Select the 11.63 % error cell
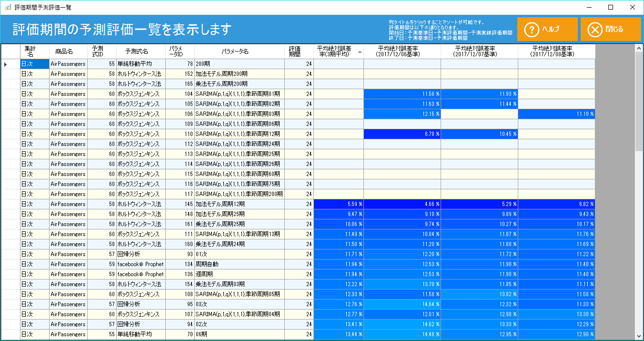 (x=402, y=104)
